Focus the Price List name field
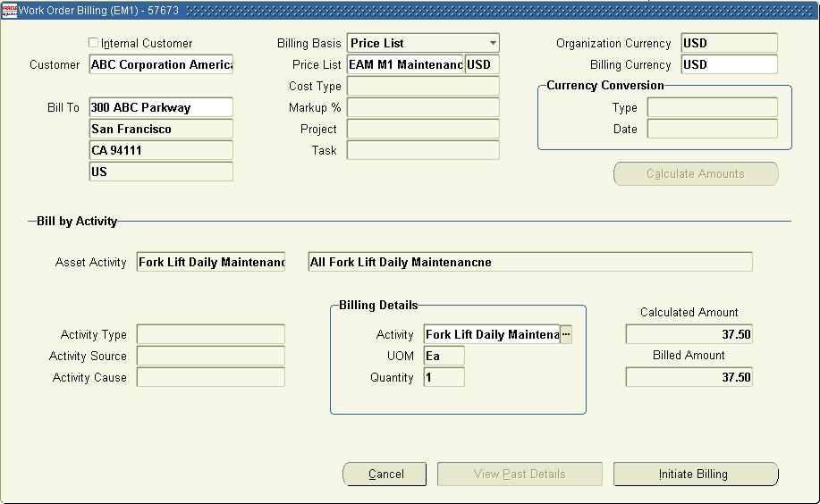Image resolution: width=820 pixels, height=504 pixels. [x=405, y=64]
